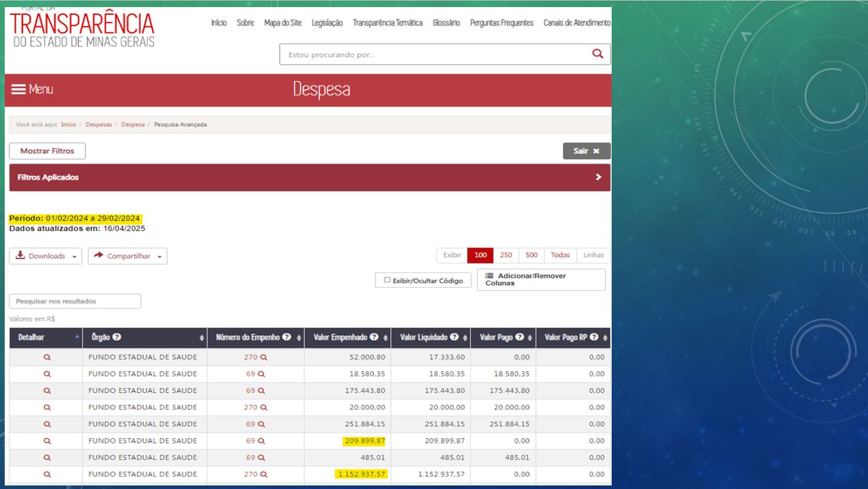868x489 pixels.
Task: Click the help icon next to Valor Liquidado
Action: tap(454, 337)
